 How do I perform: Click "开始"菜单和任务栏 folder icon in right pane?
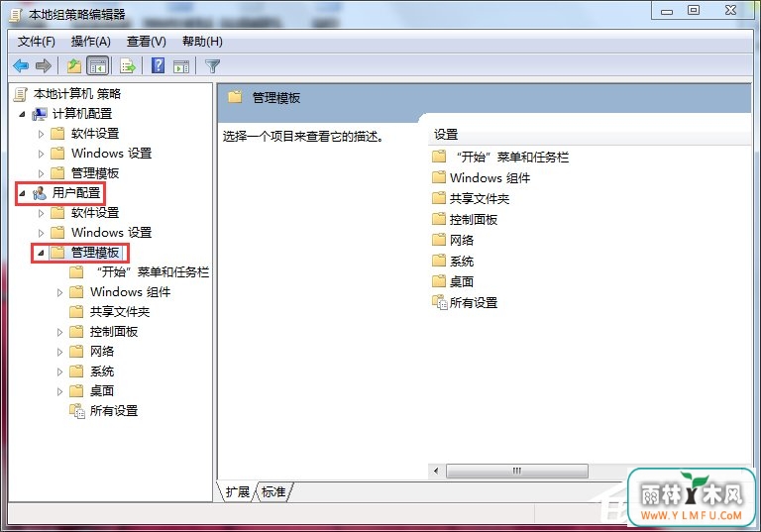coord(439,157)
